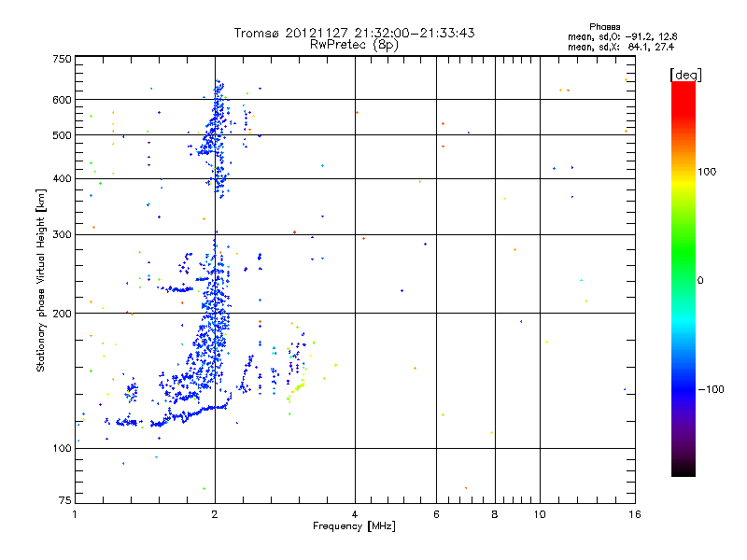Screen dimensions: 747x560
Task: Click the colorbar label '100'
Action: pyautogui.click(x=707, y=172)
